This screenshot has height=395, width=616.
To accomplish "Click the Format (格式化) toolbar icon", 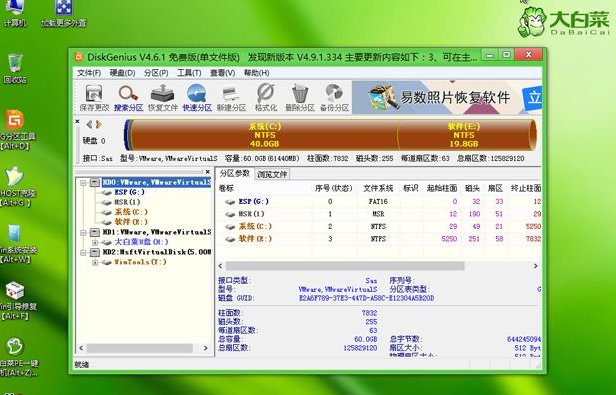I will click(x=266, y=98).
